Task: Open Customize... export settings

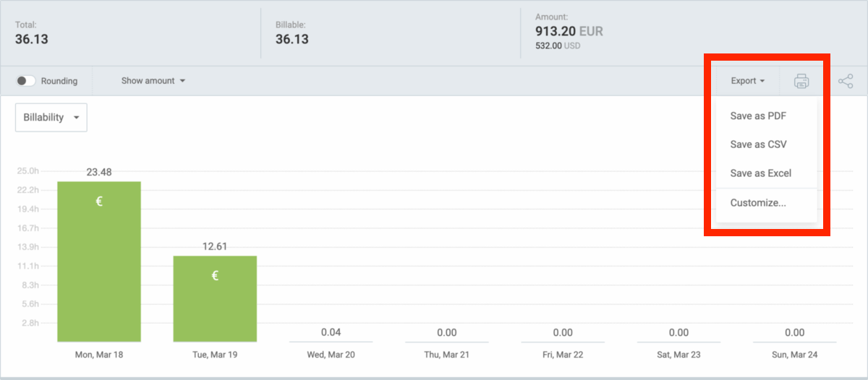Action: point(757,203)
